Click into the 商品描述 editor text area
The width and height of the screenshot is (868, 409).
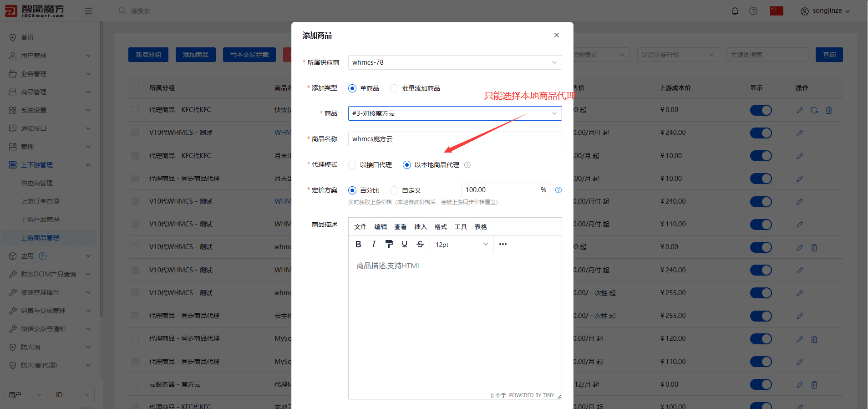455,322
